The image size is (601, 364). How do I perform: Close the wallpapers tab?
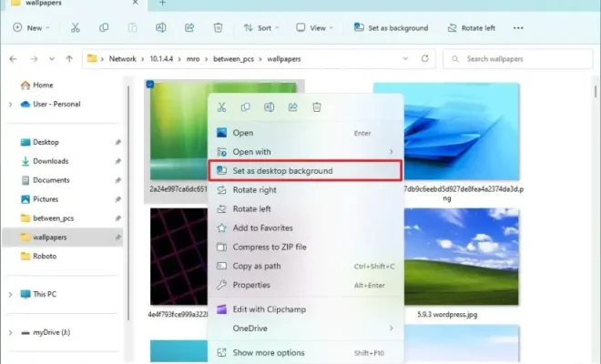point(136,3)
